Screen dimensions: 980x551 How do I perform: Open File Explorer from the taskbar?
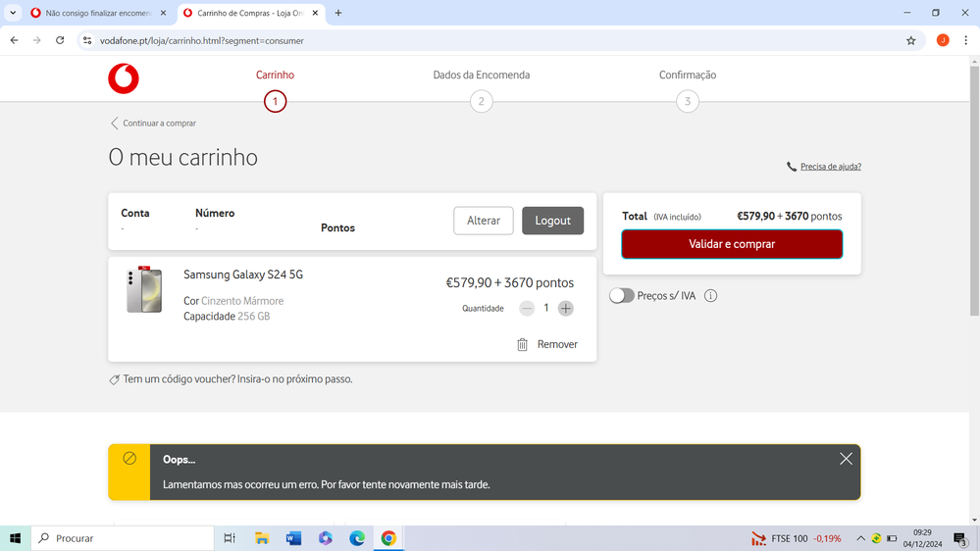tap(262, 538)
